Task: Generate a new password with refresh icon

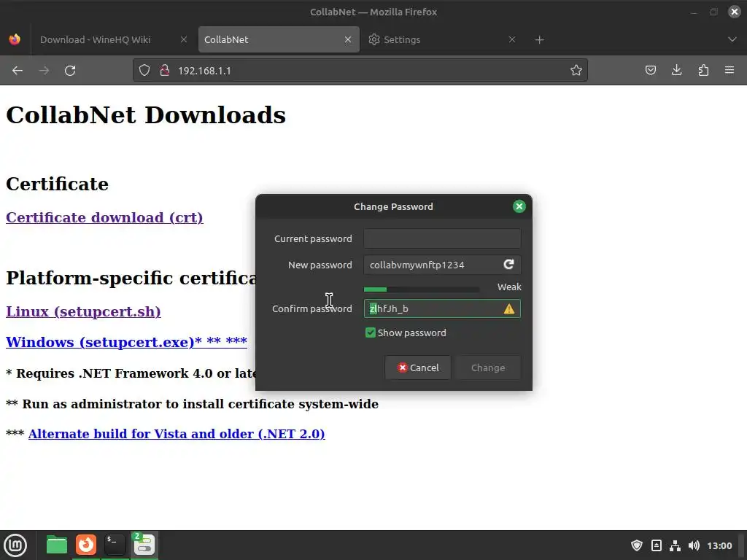Action: tap(508, 264)
